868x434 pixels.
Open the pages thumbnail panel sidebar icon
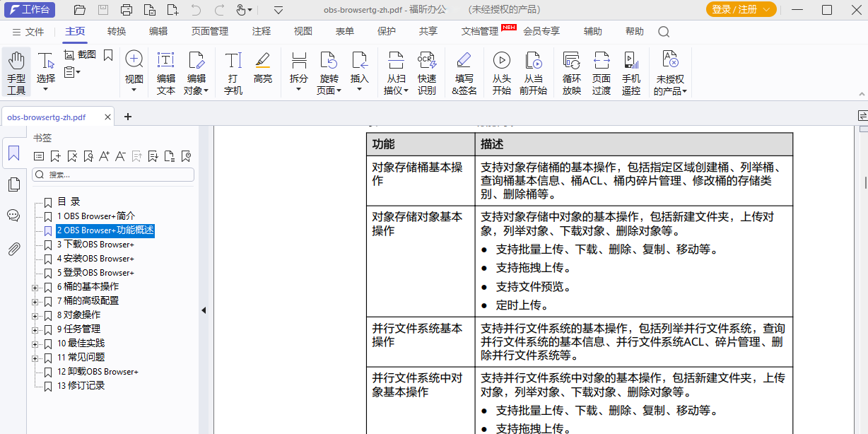point(13,184)
